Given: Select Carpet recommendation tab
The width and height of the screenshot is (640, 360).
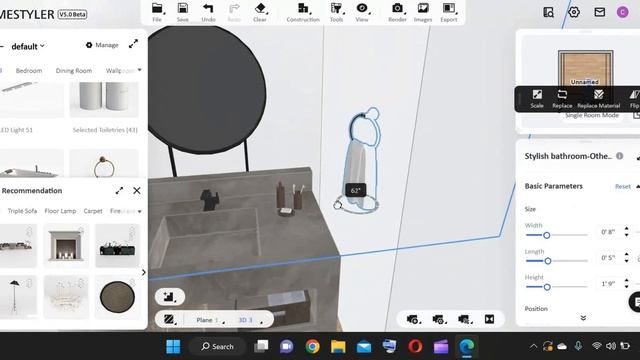Looking at the screenshot, I should coord(93,211).
